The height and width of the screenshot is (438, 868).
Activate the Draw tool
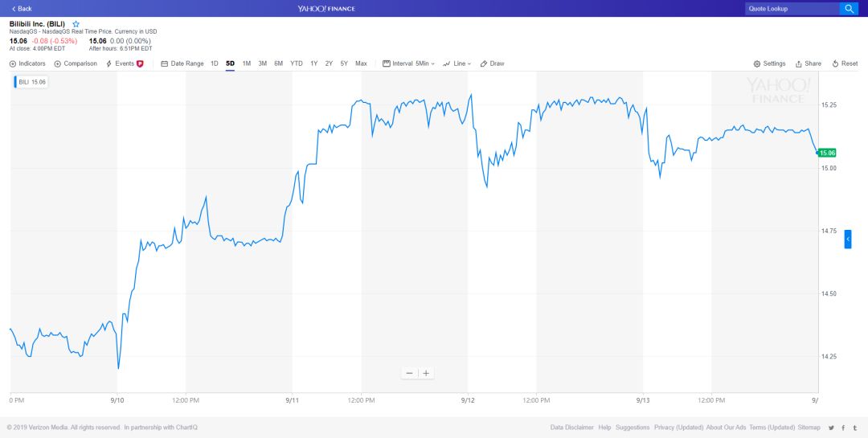492,63
